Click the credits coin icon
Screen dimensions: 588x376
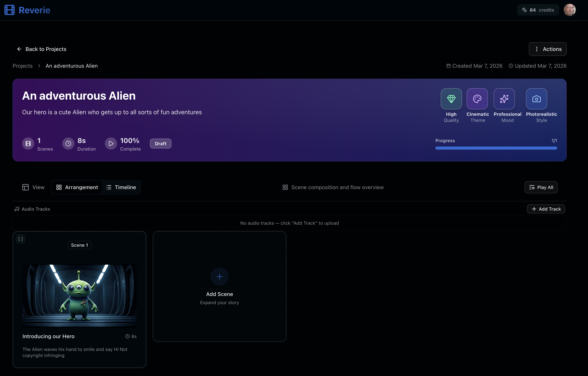pos(524,10)
